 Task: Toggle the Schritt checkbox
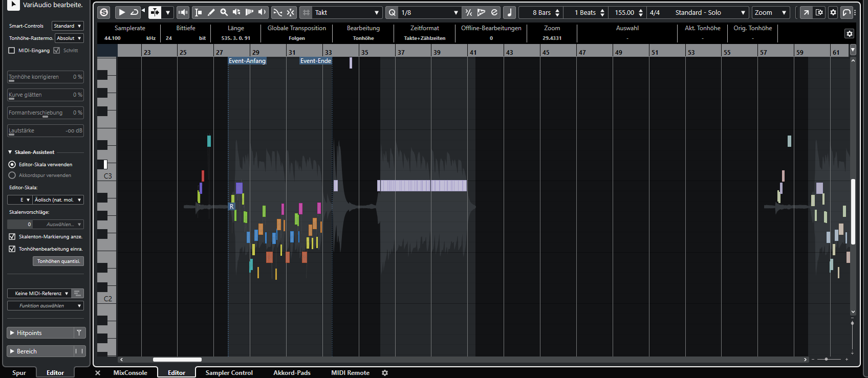click(x=57, y=50)
